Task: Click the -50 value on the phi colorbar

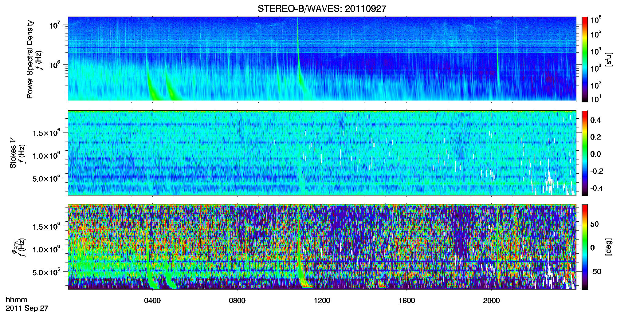Action: (596, 272)
